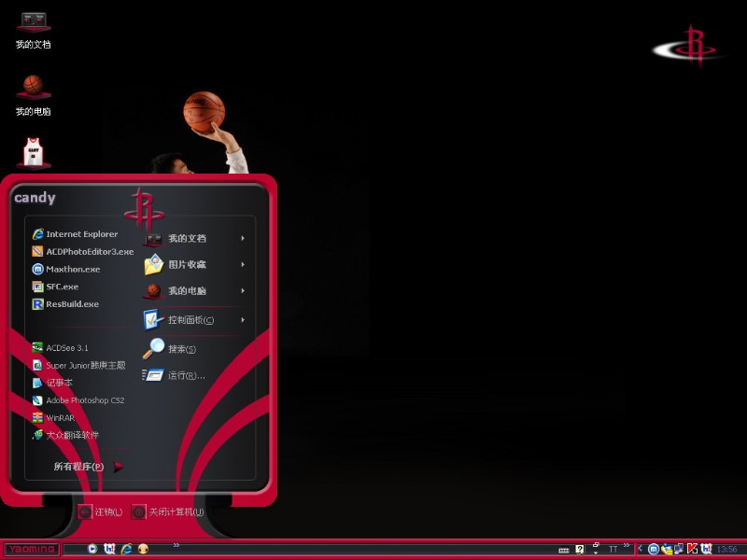
Task: Open the Kaspersky red K tray icon
Action: [x=692, y=549]
